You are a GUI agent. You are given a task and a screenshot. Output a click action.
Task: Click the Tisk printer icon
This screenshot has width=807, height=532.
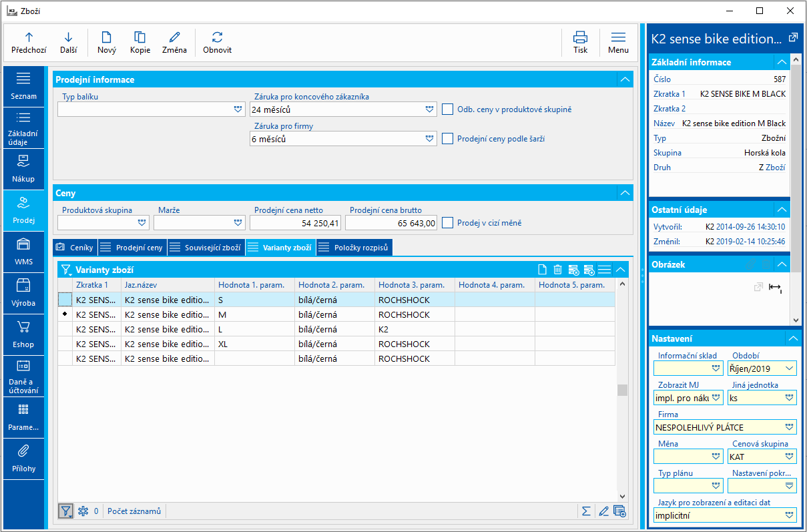click(580, 37)
